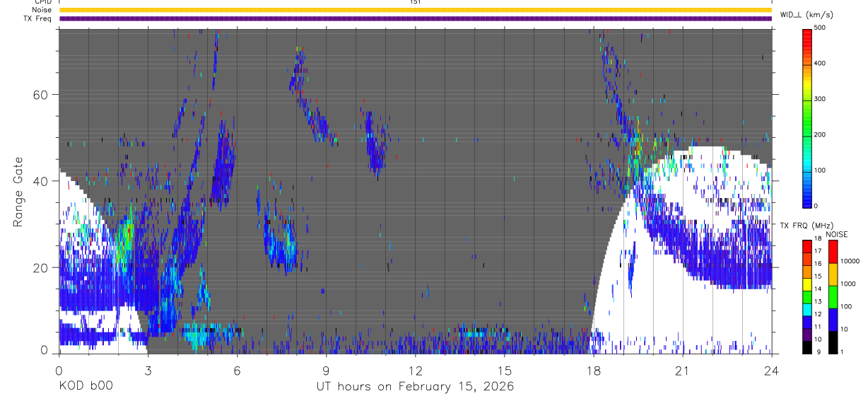This screenshot has width=868, height=401.
Task: Click the 1000 label on NOISE scale
Action: [848, 284]
